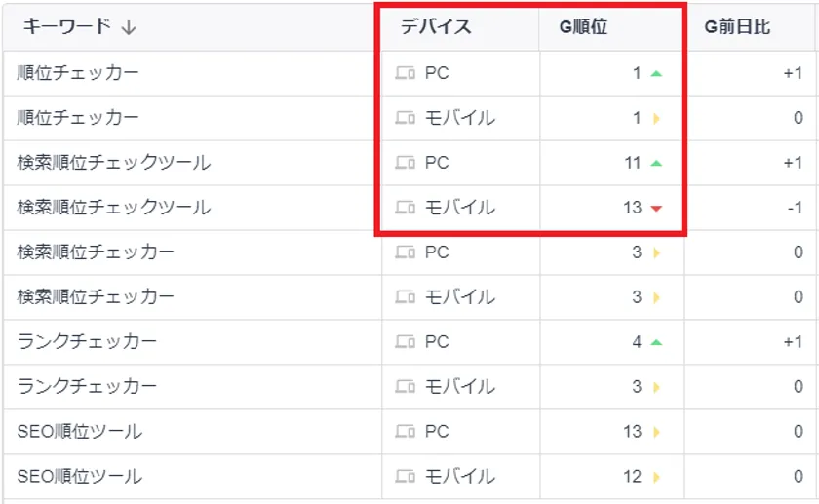Click device icon in ランクチェッカー モバイル row
Screen dimensions: 819x504
tap(406, 387)
